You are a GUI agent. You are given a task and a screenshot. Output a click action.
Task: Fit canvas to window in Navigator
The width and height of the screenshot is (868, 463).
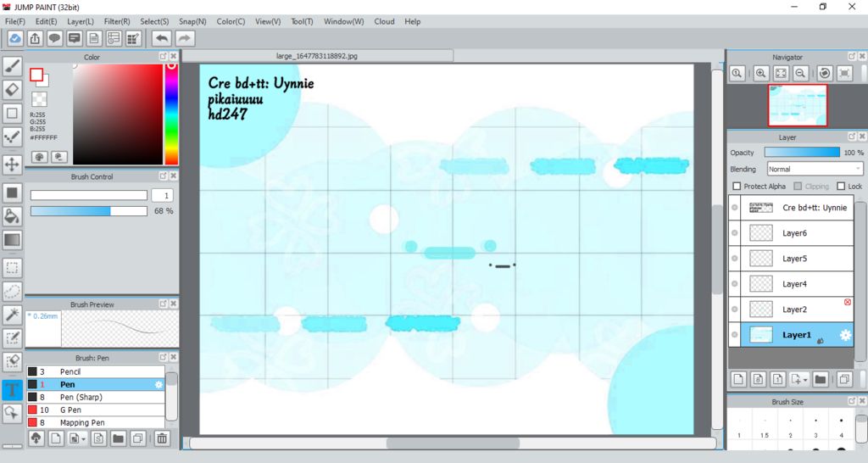point(781,73)
